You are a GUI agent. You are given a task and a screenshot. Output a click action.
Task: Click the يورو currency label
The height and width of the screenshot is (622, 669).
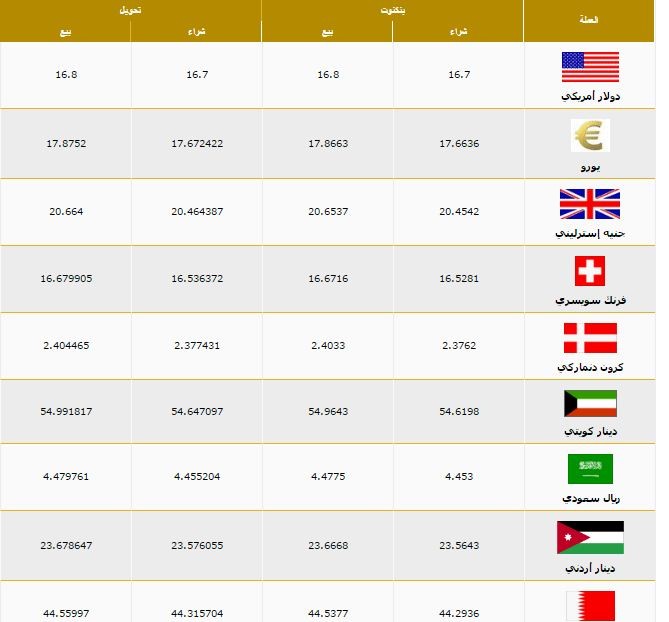[x=590, y=167]
